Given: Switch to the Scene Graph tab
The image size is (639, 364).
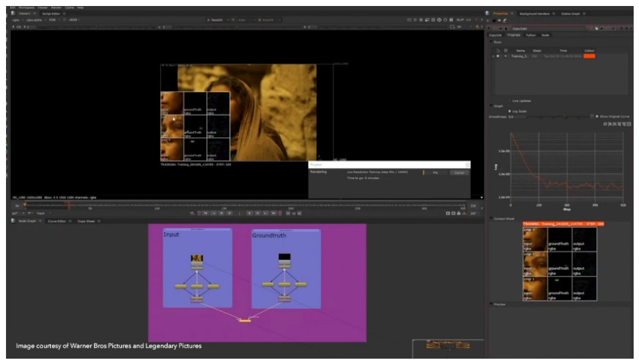Looking at the screenshot, I should pos(570,13).
